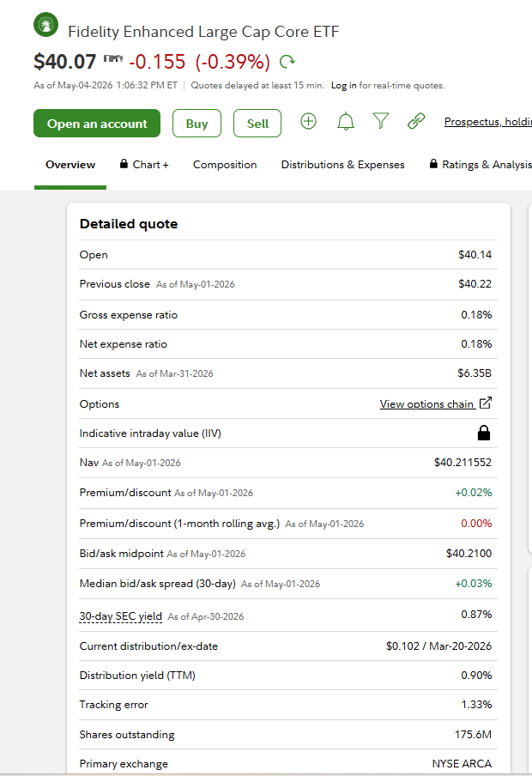Refresh the quote with the circular arrow icon
This screenshot has height=776, width=532.
(x=287, y=61)
